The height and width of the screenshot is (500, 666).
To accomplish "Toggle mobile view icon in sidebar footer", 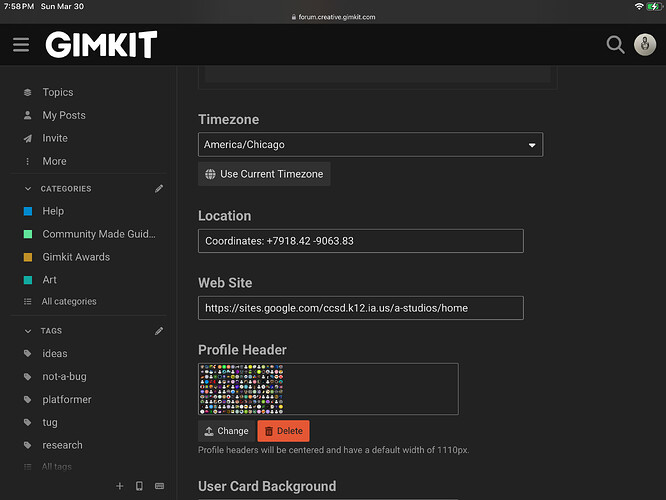I will (139, 486).
